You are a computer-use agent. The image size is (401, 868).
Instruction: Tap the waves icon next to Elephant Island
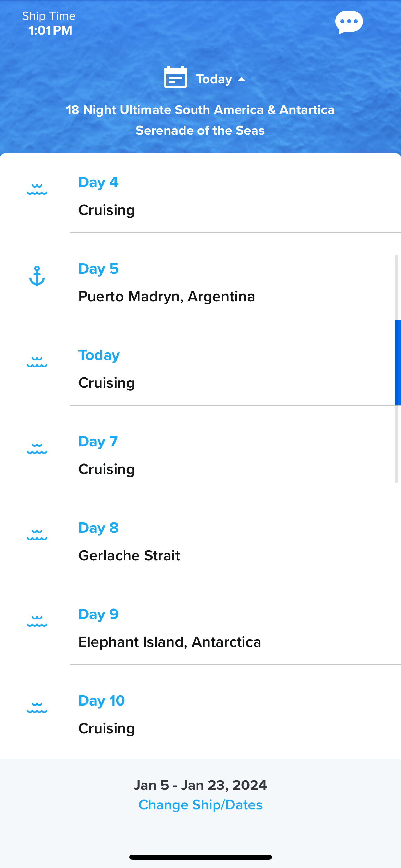(37, 622)
